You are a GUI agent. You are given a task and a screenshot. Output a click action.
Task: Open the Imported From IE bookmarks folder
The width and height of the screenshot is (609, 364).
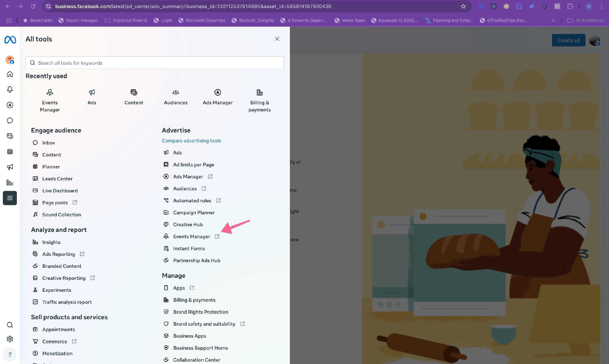click(x=126, y=20)
